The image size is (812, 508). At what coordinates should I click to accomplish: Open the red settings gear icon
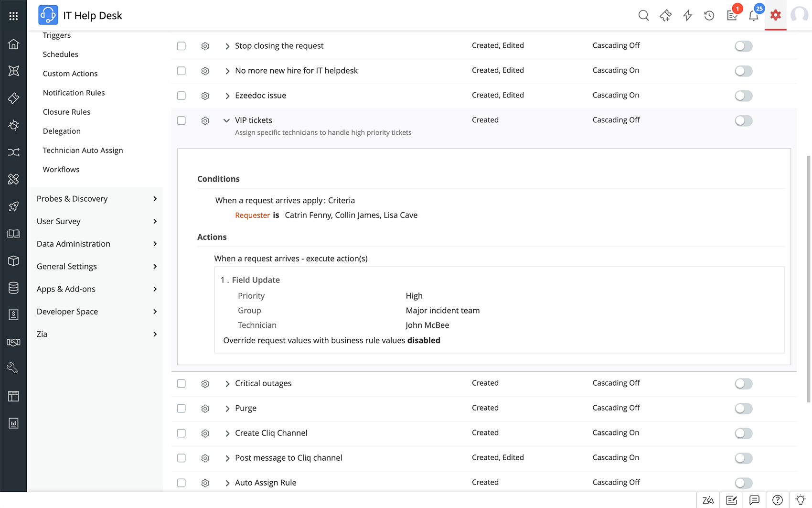(x=776, y=15)
